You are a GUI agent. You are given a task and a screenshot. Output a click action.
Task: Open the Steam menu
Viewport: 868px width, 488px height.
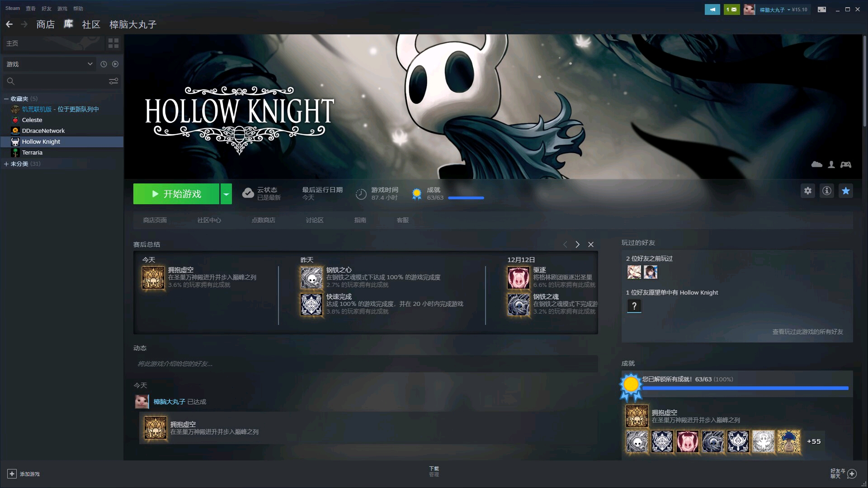(13, 8)
